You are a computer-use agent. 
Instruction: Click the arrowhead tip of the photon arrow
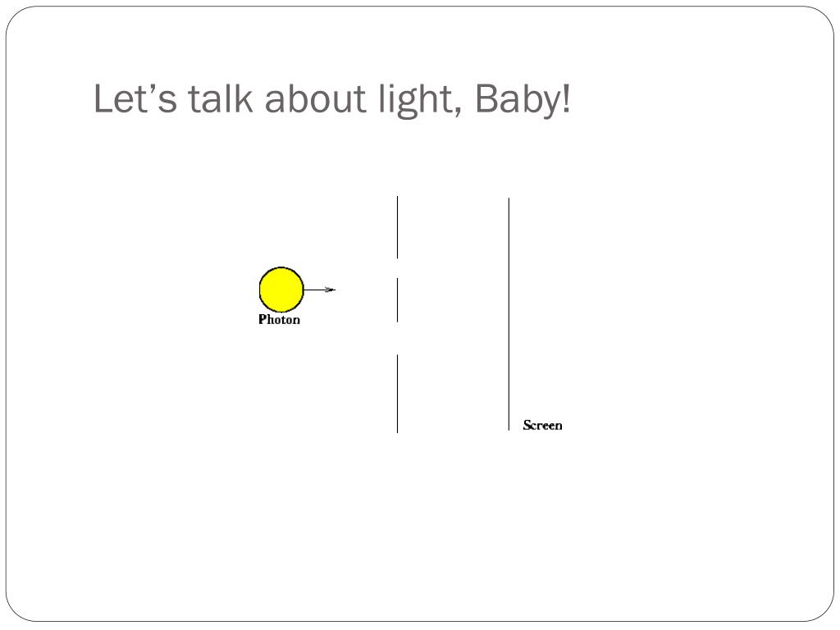pos(333,290)
